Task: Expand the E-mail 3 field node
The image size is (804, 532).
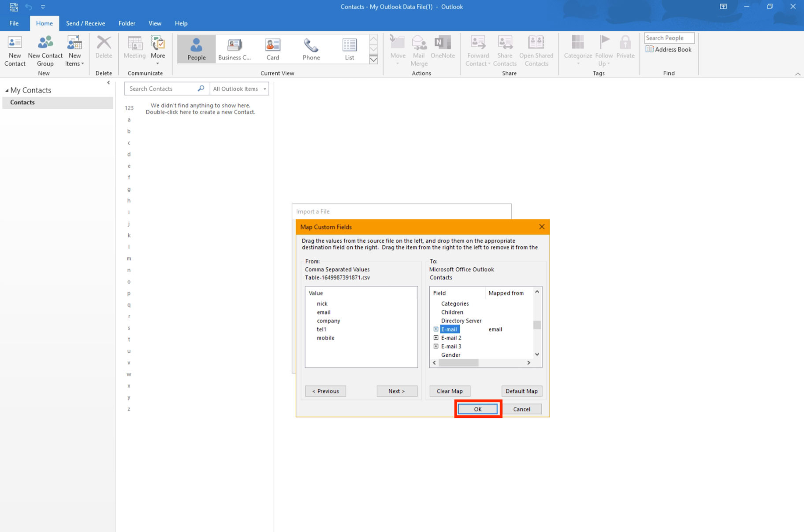Action: coord(436,346)
